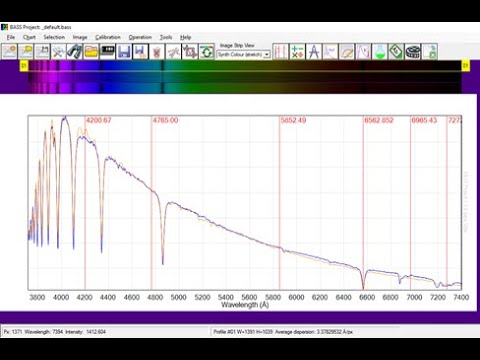Click the pink spectrum line tool icon
This screenshot has width=480, height=360.
coord(173,52)
